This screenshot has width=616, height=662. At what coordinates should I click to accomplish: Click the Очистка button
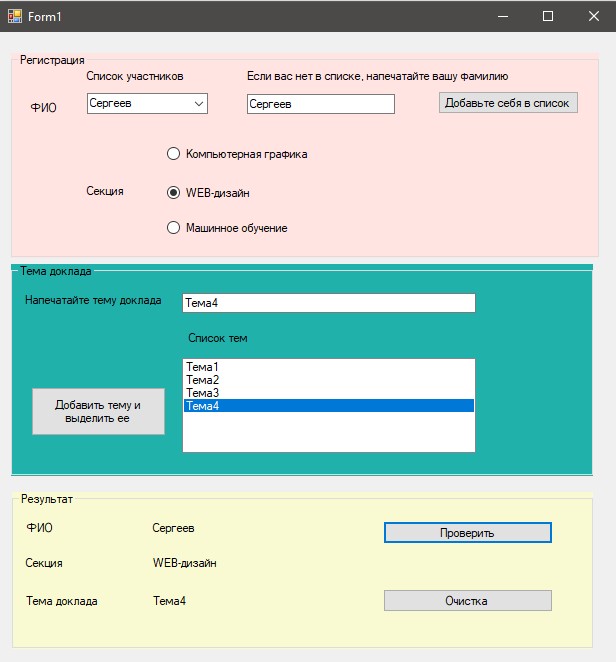467,600
